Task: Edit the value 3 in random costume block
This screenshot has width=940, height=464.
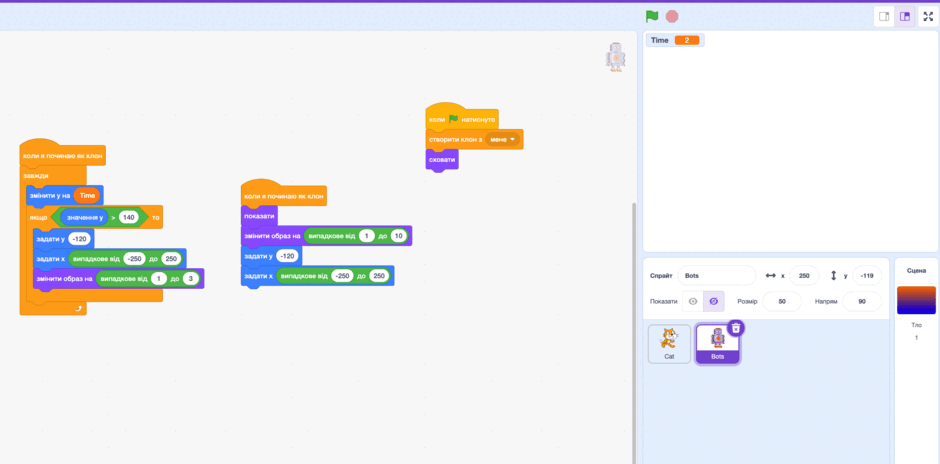Action: coord(192,279)
